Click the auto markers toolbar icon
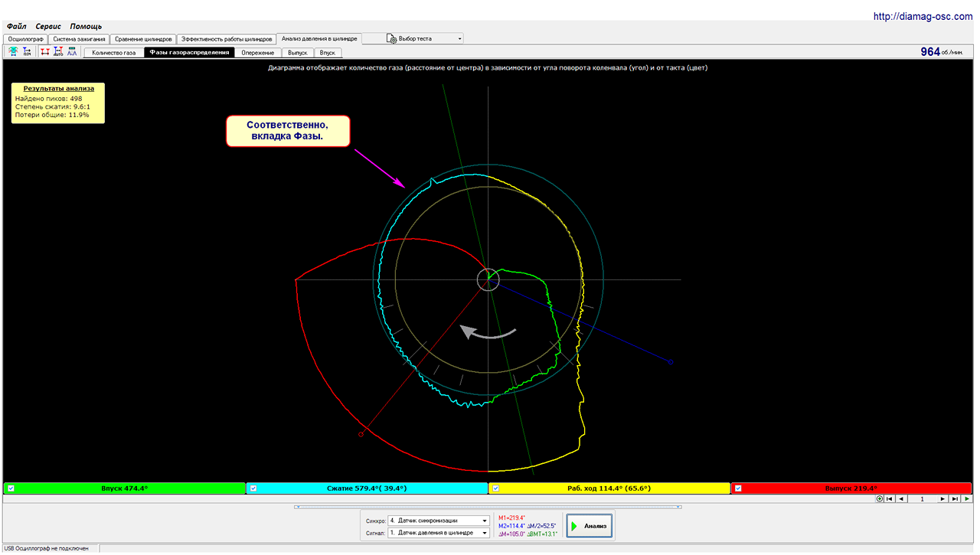The height and width of the screenshot is (555, 980). coord(58,52)
